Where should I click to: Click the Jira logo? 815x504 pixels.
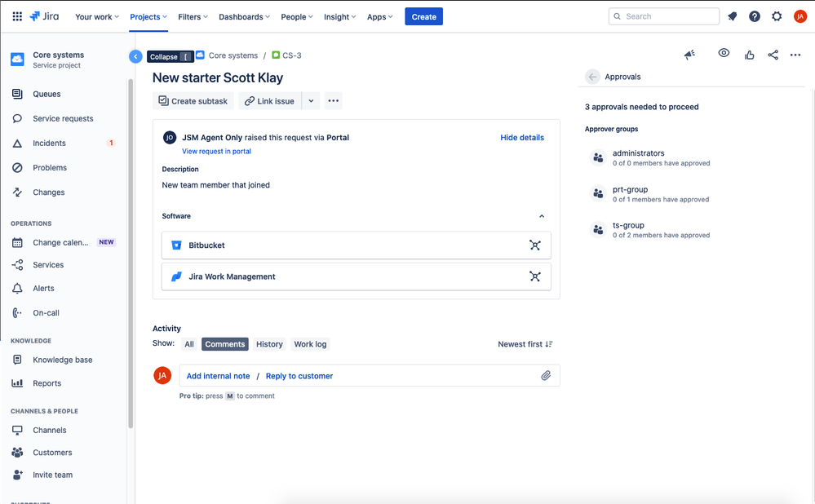coord(44,16)
